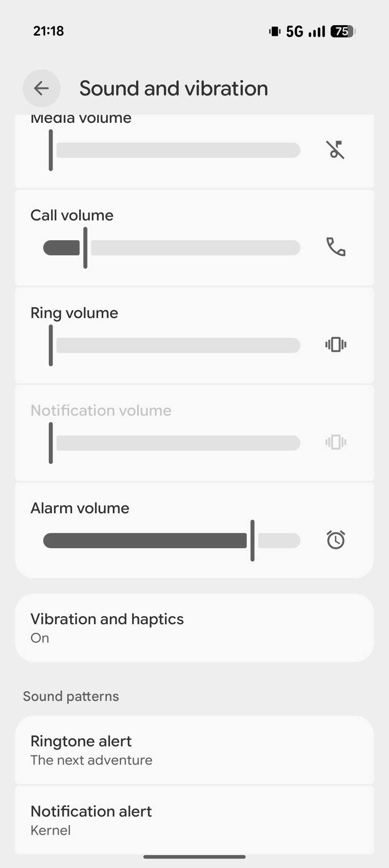
Task: Click the Media volume slider track middle
Action: click(x=178, y=150)
